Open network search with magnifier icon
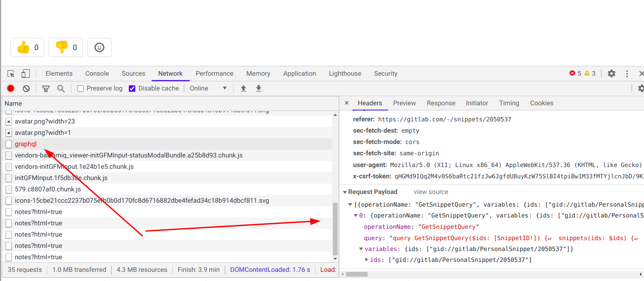 61,88
